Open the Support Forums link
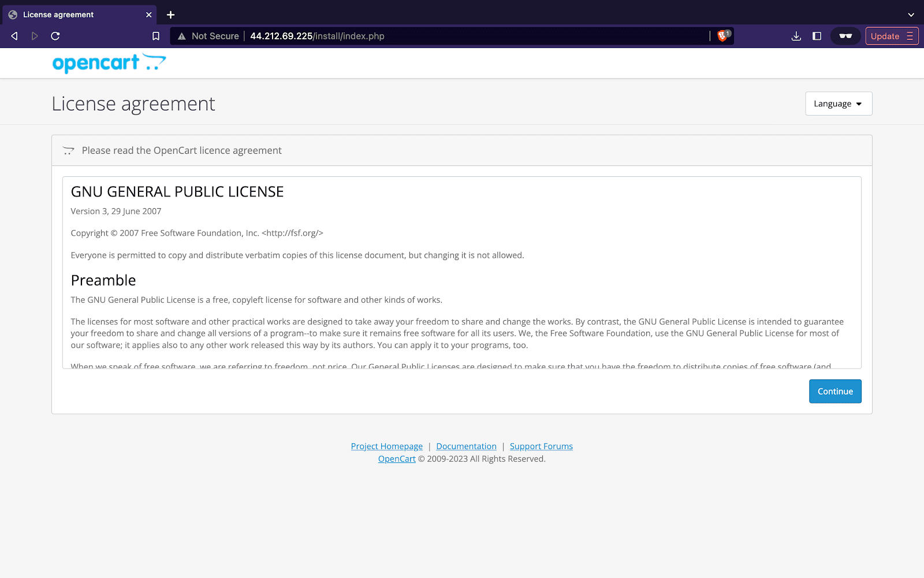Viewport: 924px width, 578px height. coord(541,446)
